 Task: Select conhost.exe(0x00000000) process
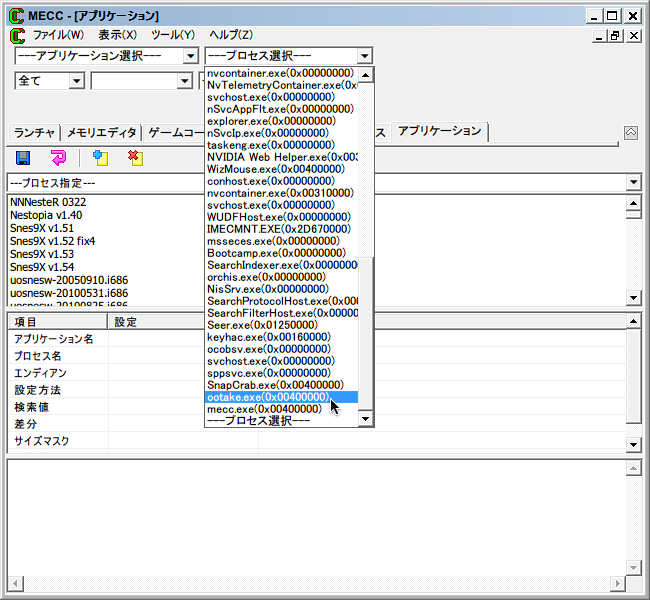pyautogui.click(x=281, y=181)
